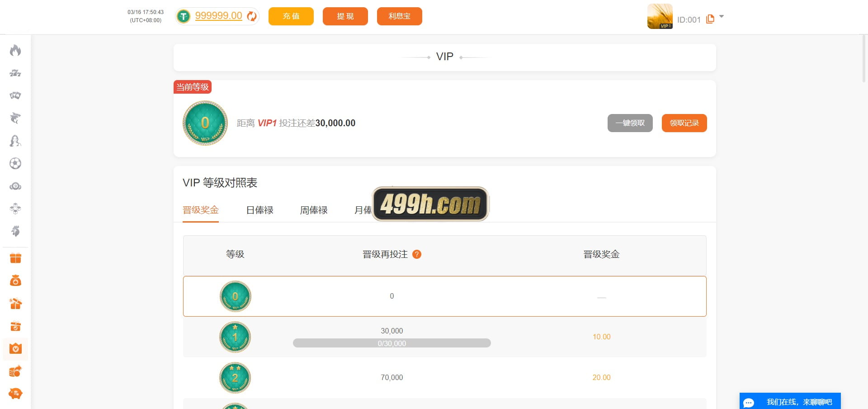Open the piggy bank savings icon

15,394
